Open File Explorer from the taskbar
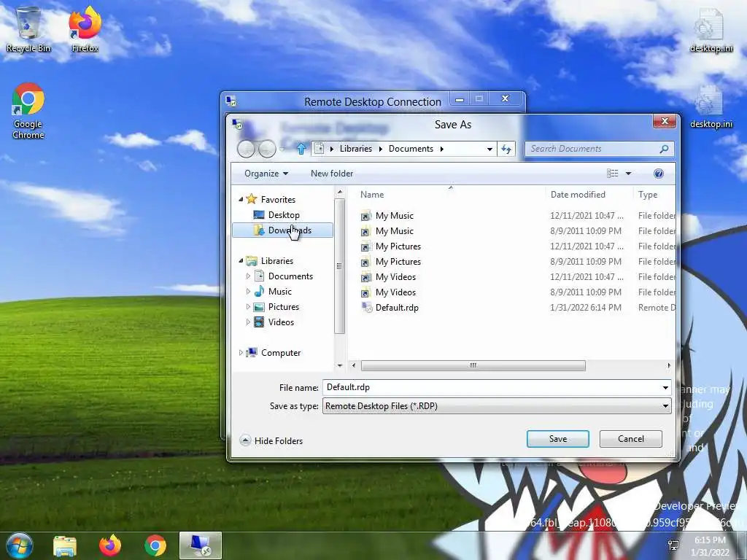Image resolution: width=747 pixels, height=560 pixels. click(65, 545)
